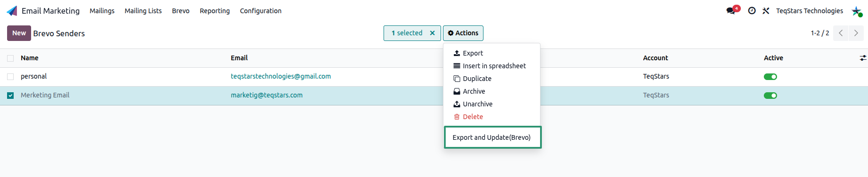Open the Actions dropdown

(463, 33)
